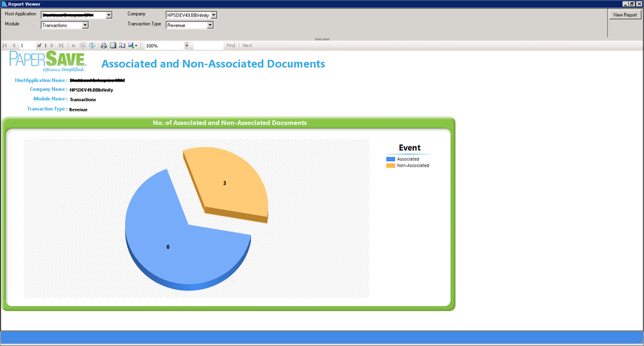
Task: Open Module dropdown showing Transactions
Action: coord(85,25)
